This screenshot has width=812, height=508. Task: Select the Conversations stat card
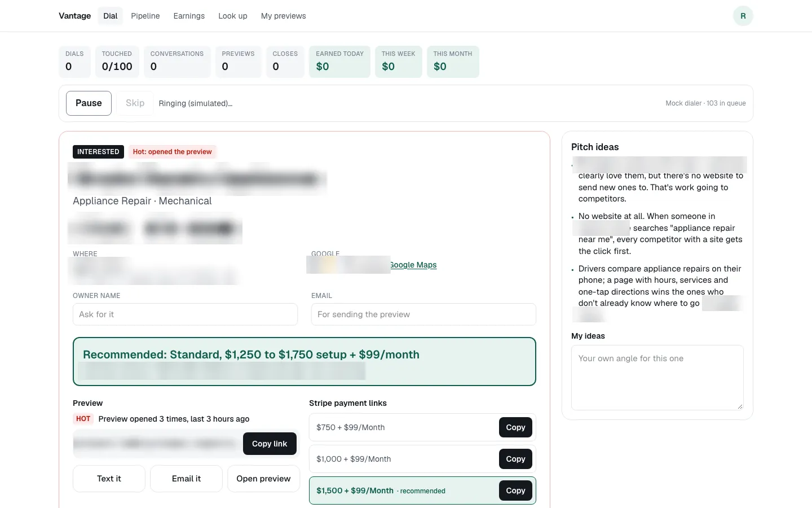(x=177, y=62)
